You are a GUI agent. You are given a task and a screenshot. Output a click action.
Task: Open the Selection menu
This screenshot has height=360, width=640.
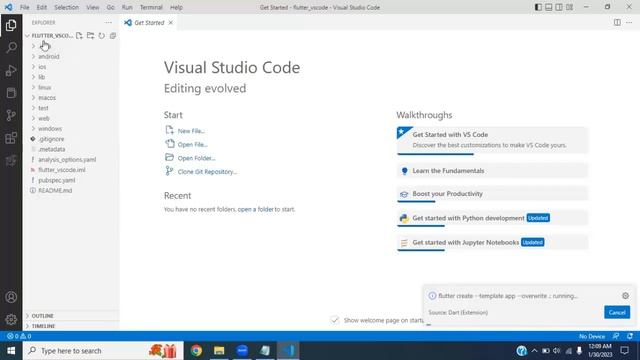tap(67, 7)
